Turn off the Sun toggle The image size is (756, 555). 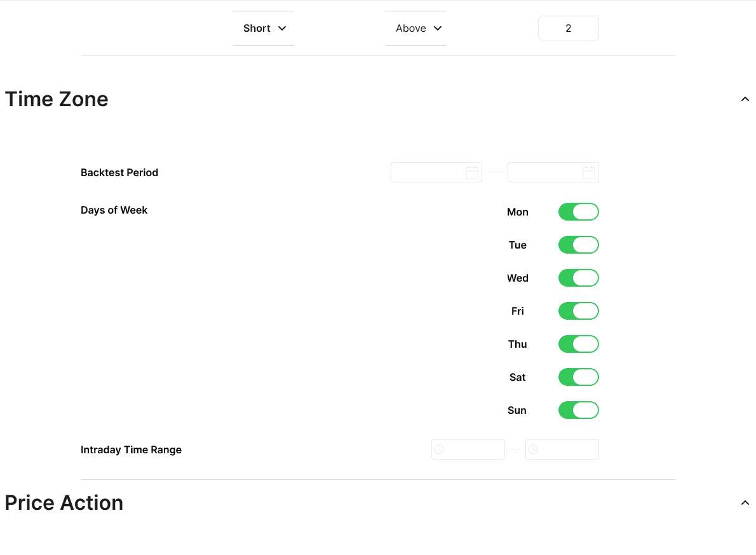(x=578, y=410)
